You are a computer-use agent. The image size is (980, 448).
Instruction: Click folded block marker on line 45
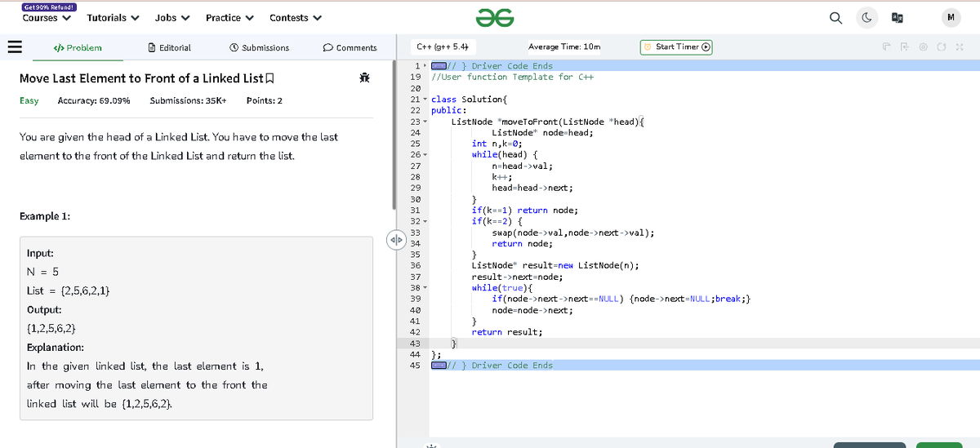(438, 366)
